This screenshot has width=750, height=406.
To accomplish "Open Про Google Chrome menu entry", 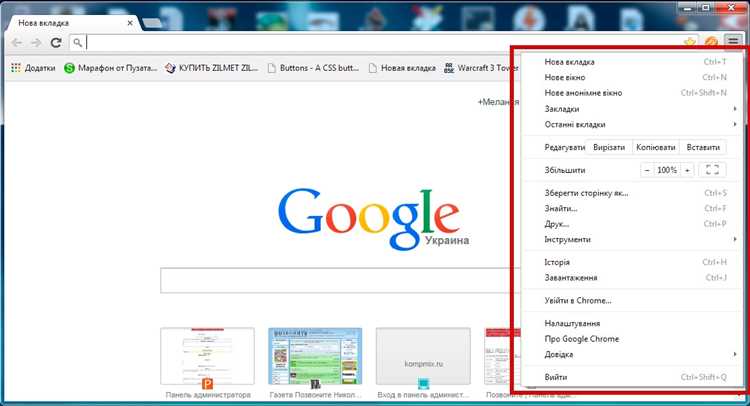I will [x=632, y=339].
